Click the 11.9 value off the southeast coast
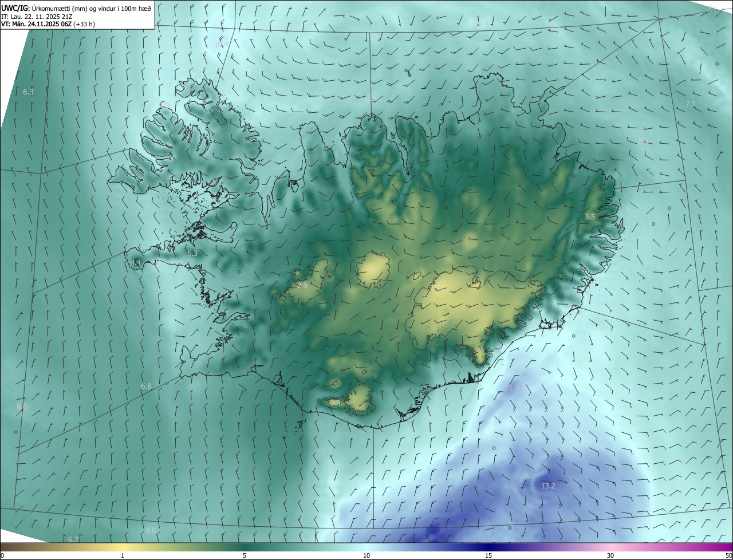 pos(512,388)
